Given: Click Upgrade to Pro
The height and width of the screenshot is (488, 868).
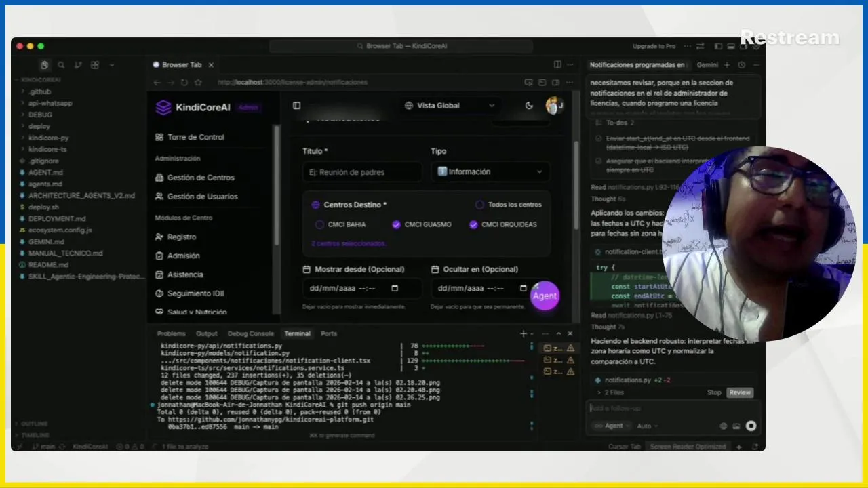Looking at the screenshot, I should click(x=654, y=46).
